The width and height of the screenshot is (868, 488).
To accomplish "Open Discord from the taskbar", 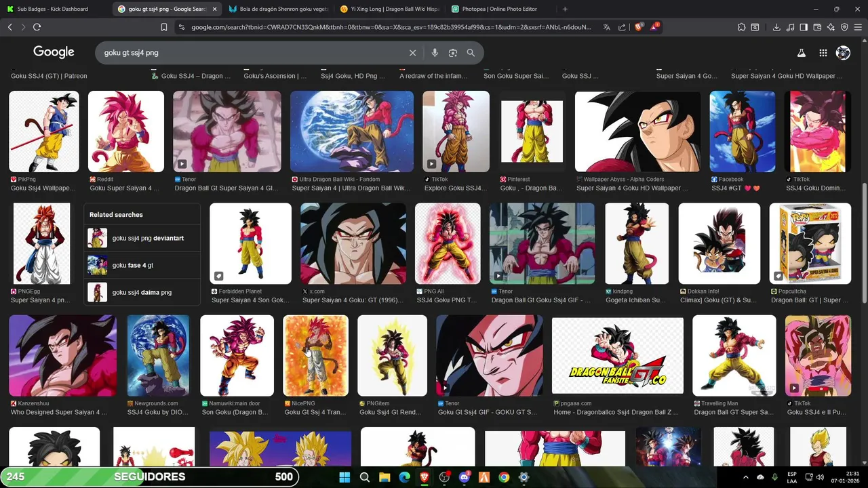I will (x=464, y=477).
